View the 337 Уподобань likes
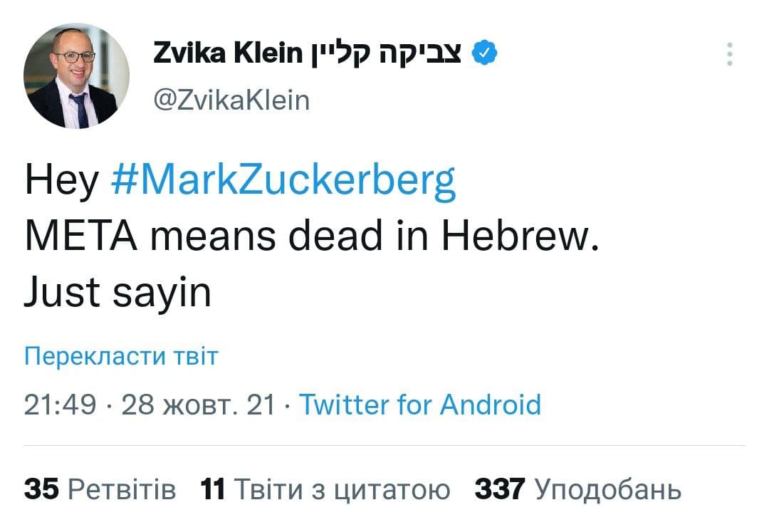This screenshot has height=532, width=769. [578, 489]
